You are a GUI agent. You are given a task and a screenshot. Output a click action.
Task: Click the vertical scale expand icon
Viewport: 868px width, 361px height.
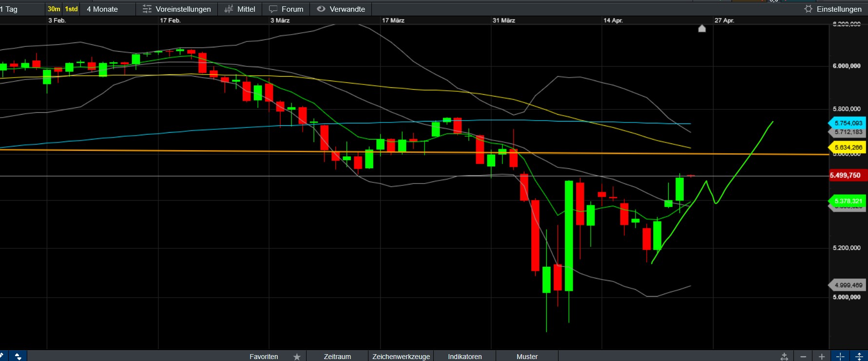tap(859, 357)
